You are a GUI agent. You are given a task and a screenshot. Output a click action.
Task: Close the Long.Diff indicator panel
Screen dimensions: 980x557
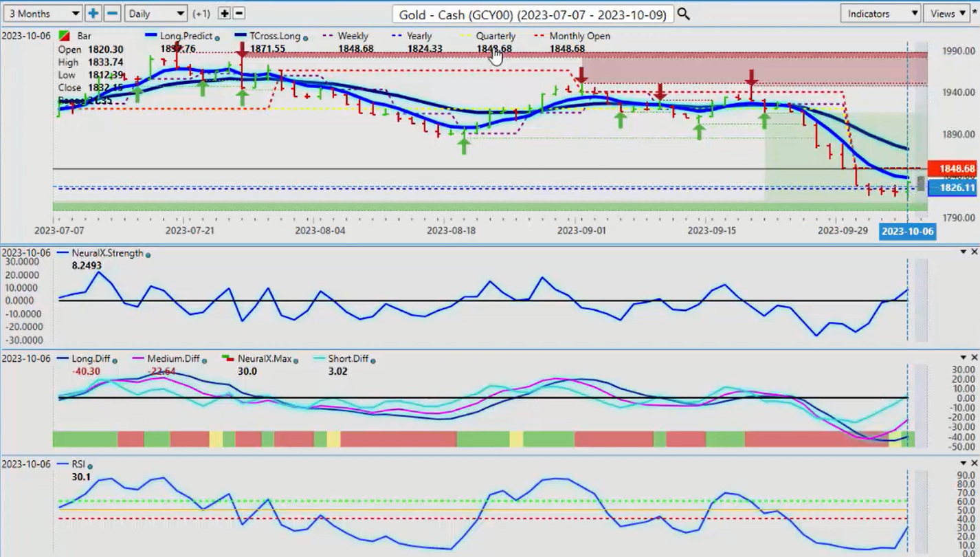click(x=974, y=358)
